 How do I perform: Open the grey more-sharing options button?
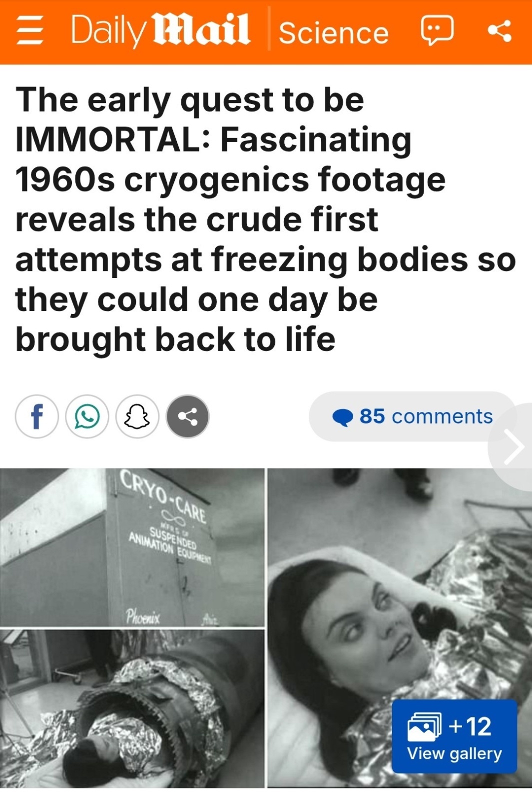coord(187,416)
